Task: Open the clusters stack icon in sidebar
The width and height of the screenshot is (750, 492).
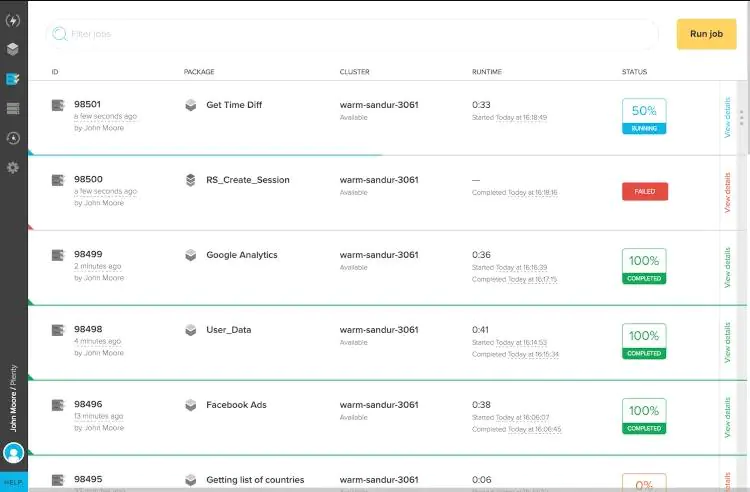Action: (13, 109)
